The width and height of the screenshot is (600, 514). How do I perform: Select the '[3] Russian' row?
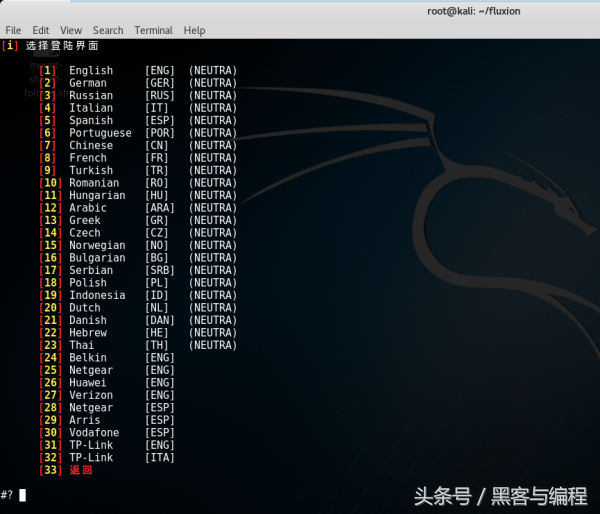pos(138,95)
